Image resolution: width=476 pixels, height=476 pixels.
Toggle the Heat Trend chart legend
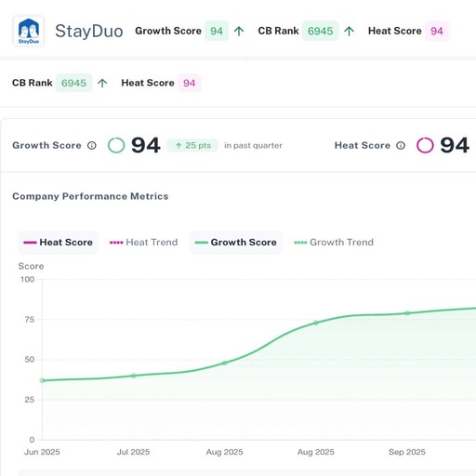point(144,243)
